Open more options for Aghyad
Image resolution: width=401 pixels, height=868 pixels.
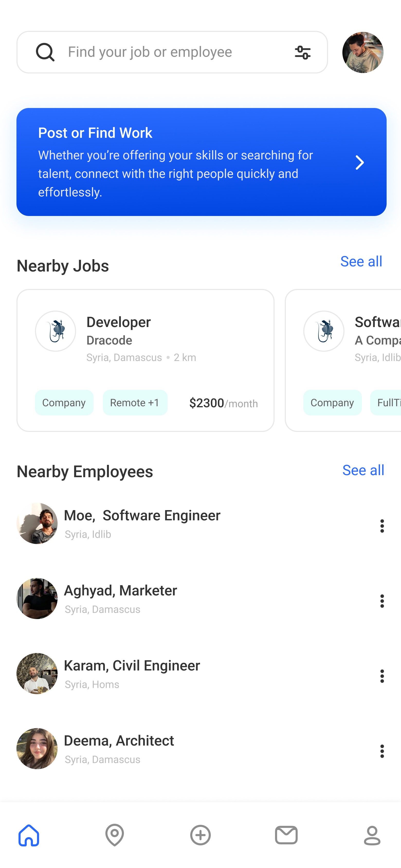[382, 601]
